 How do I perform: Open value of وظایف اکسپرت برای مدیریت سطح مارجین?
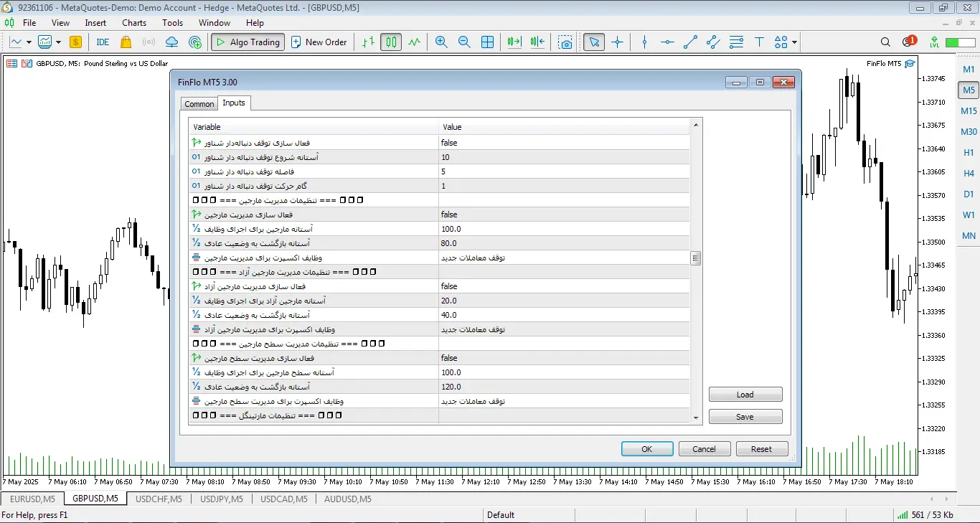pos(564,401)
